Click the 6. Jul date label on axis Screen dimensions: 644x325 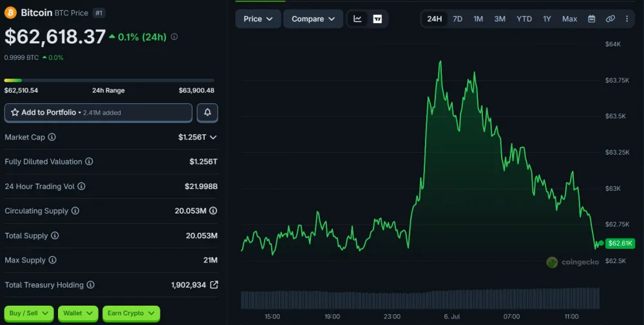pyautogui.click(x=452, y=317)
